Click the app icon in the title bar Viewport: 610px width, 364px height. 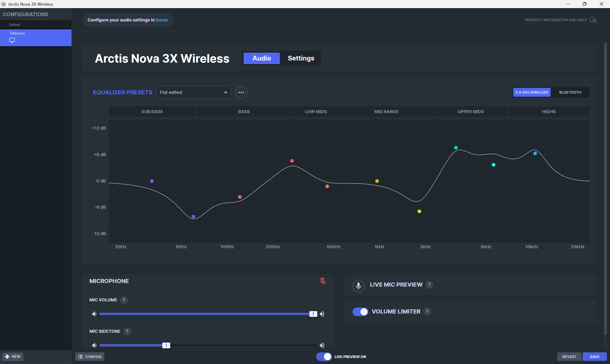(3, 4)
